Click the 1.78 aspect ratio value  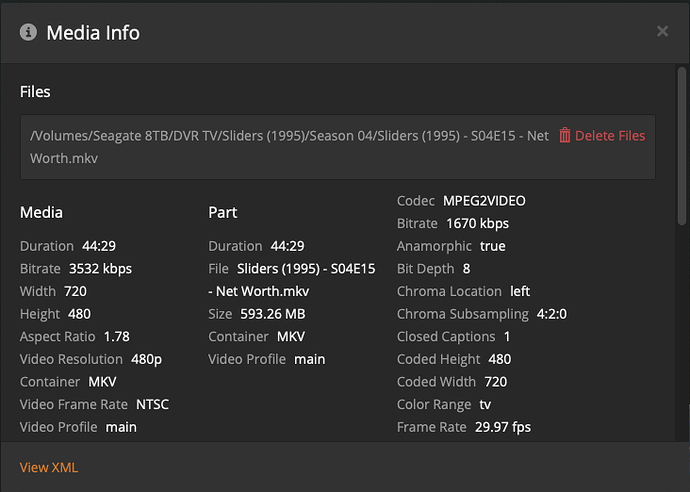click(x=117, y=336)
